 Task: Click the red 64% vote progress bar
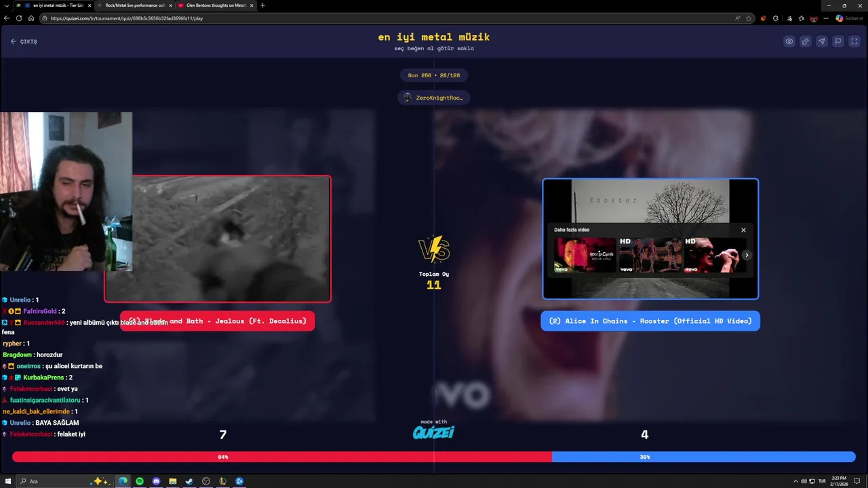coord(282,457)
